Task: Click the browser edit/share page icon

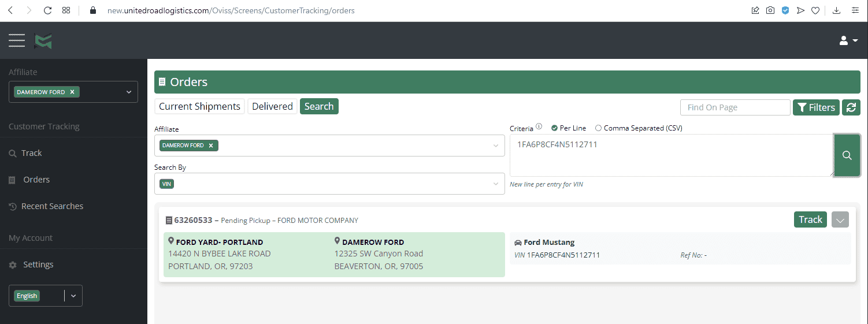Action: 755,10
